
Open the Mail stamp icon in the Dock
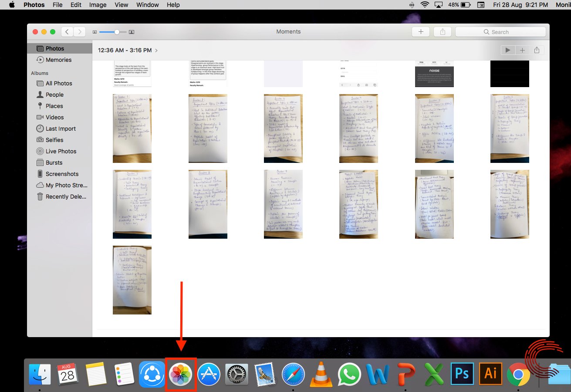pyautogui.click(x=264, y=375)
